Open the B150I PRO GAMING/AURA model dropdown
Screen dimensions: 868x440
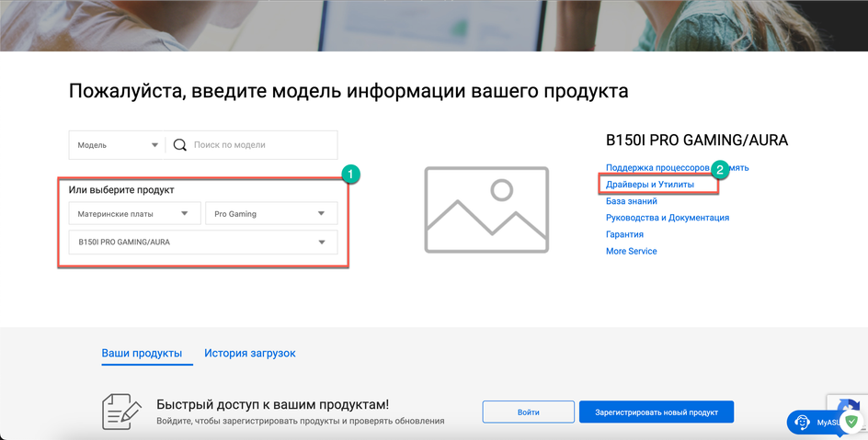[x=203, y=243]
